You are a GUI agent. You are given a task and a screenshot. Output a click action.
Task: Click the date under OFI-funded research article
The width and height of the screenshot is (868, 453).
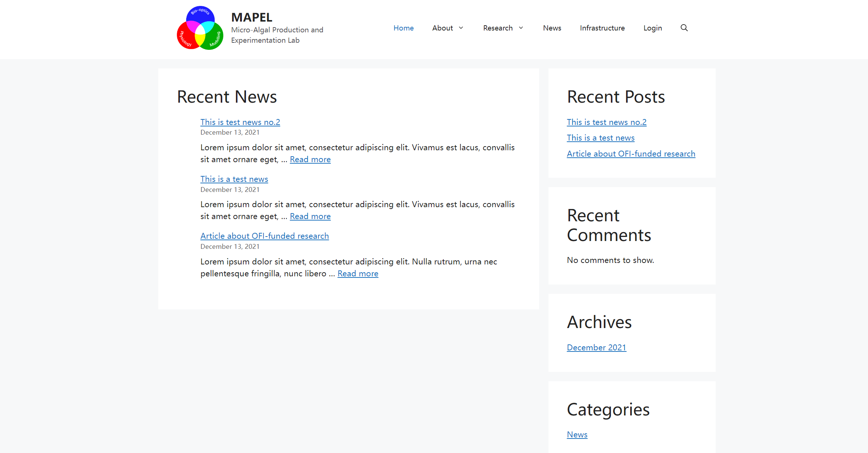pos(230,247)
